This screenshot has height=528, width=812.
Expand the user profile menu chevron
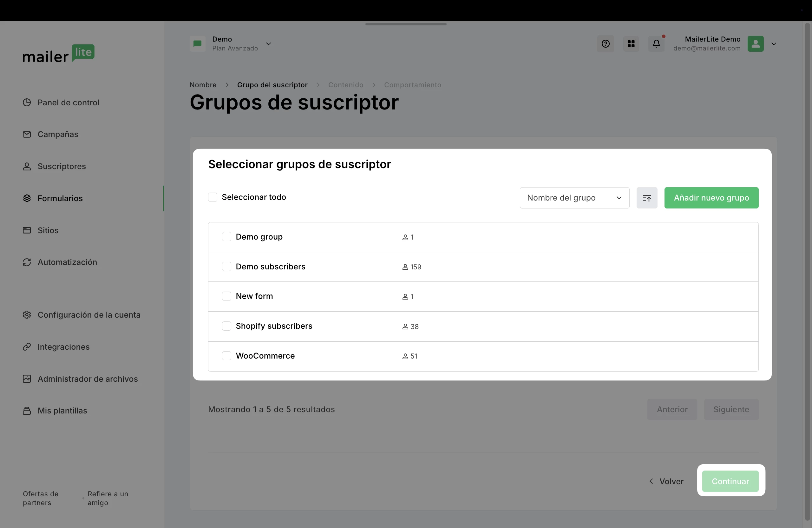click(x=774, y=44)
